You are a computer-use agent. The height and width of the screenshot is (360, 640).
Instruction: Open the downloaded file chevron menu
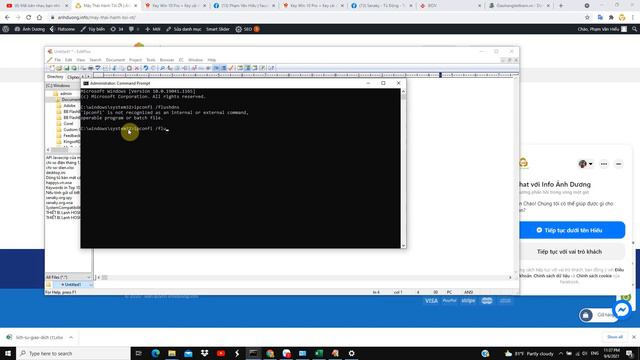click(71, 338)
